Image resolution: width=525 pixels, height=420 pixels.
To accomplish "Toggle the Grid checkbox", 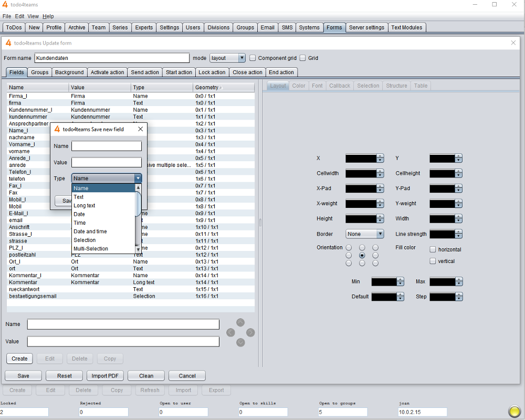I will 302,58.
